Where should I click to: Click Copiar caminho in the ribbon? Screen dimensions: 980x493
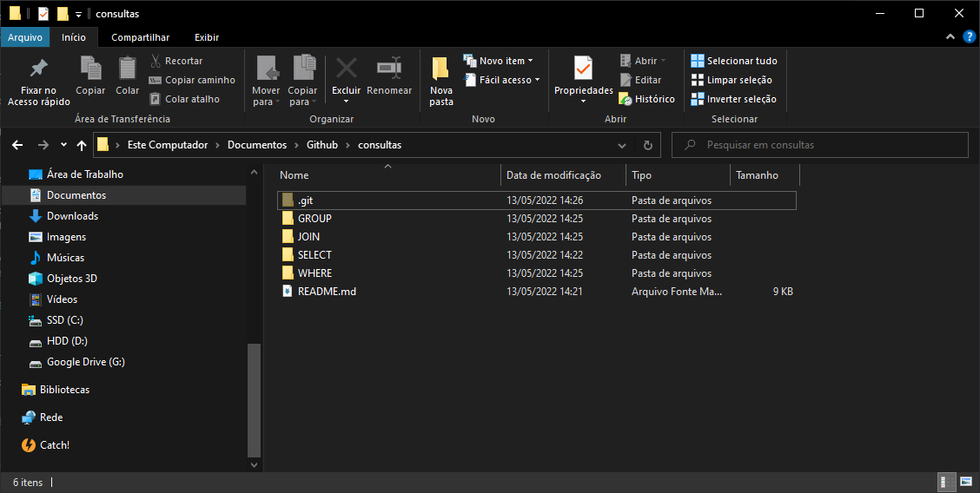[x=192, y=80]
